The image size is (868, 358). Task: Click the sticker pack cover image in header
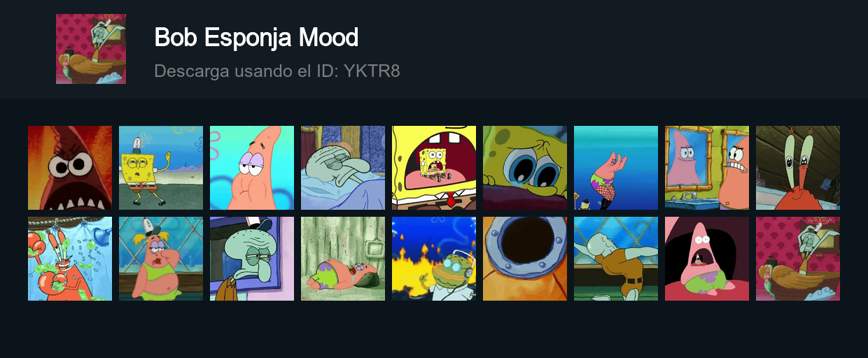pos(91,49)
